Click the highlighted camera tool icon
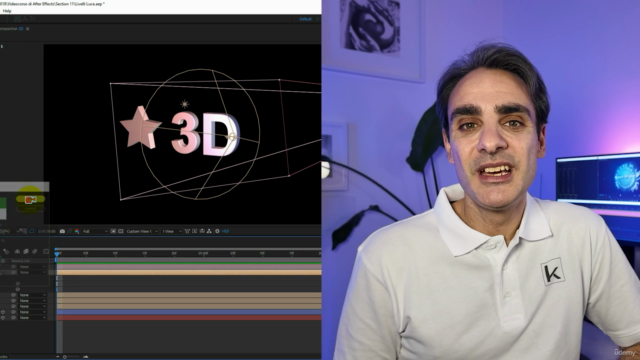 (30, 200)
